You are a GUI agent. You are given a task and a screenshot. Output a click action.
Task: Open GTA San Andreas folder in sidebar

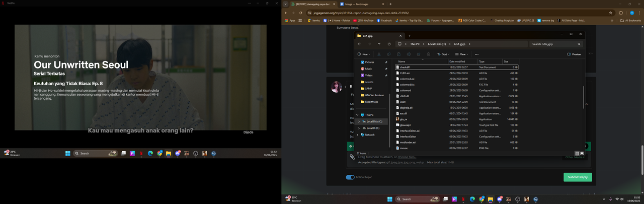(x=373, y=95)
